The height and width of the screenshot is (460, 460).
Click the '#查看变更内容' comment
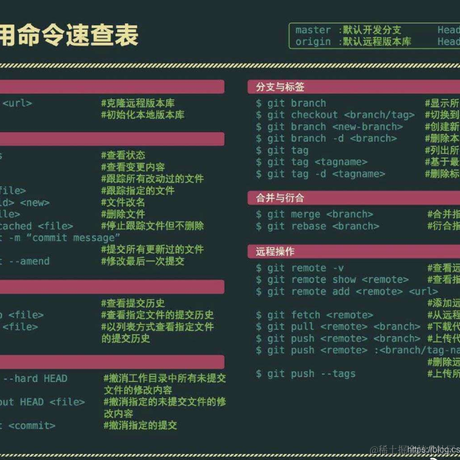tap(133, 167)
